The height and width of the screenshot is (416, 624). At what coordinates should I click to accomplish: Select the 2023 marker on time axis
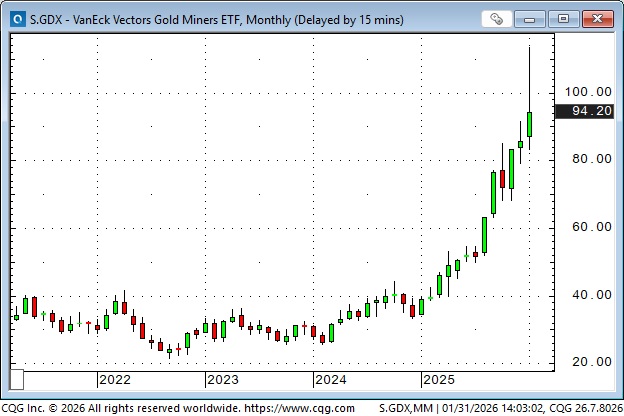[222, 380]
